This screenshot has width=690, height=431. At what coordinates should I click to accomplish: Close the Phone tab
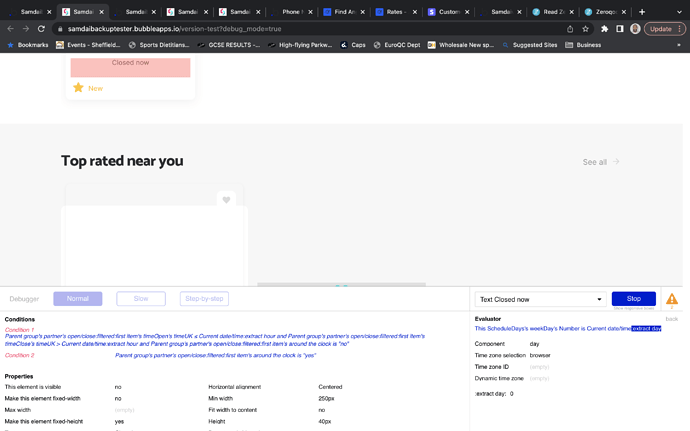310,12
